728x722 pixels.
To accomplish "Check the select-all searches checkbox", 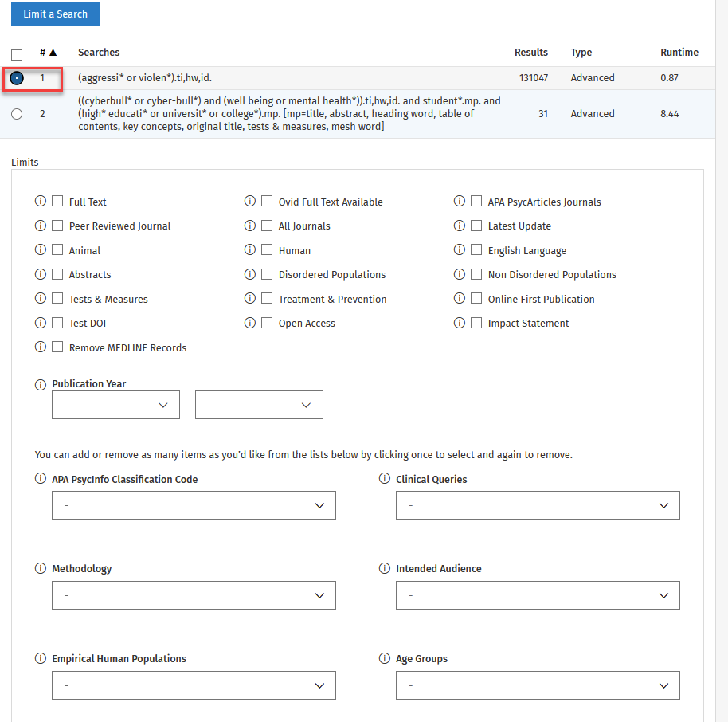I will coord(17,55).
